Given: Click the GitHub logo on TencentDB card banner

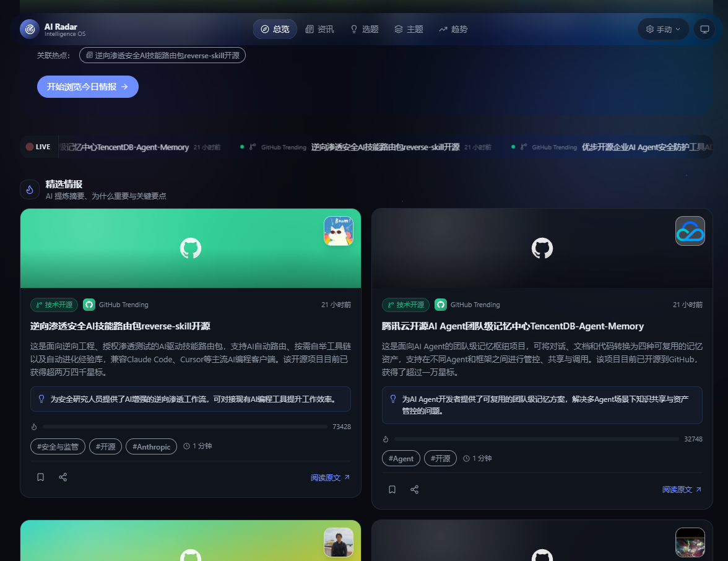Looking at the screenshot, I should point(542,248).
